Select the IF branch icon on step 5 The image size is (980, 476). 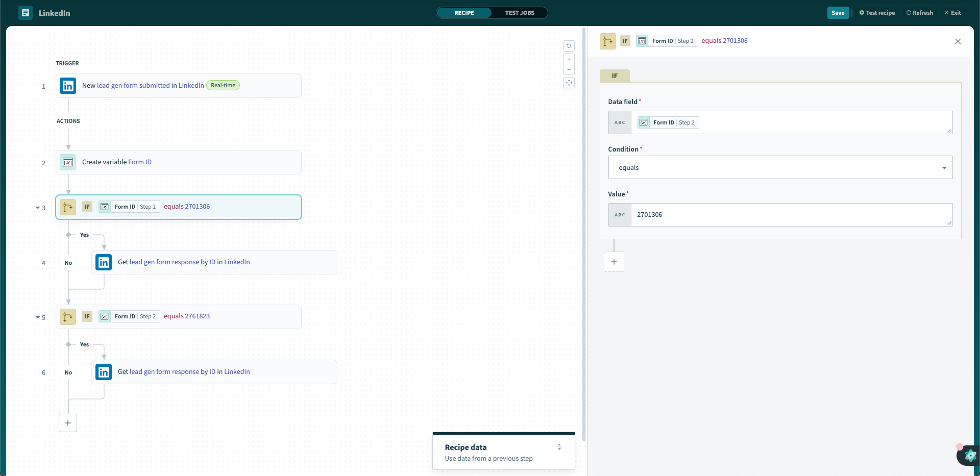click(x=68, y=317)
